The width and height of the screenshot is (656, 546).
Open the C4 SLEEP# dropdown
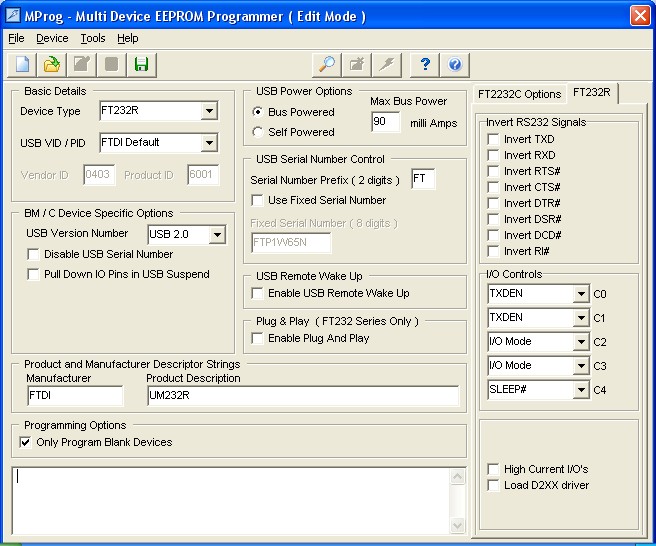click(x=581, y=390)
